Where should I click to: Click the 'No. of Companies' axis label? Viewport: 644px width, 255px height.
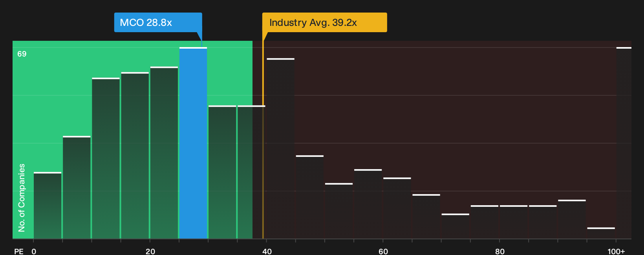[22, 198]
